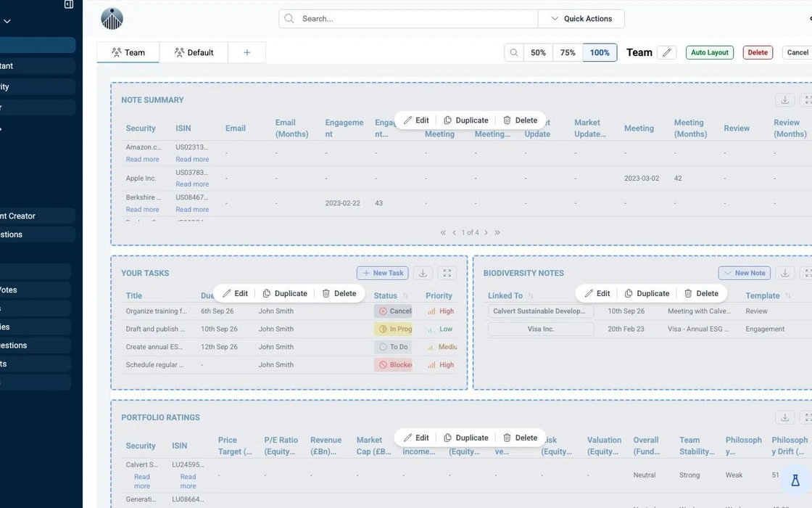
Task: Click the Cancel status badge for Organize training
Action: click(393, 311)
